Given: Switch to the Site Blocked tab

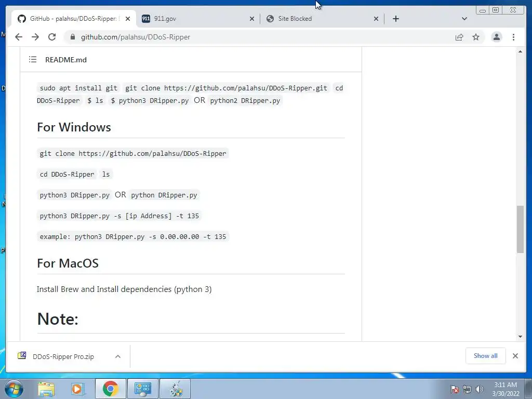Looking at the screenshot, I should pos(322,19).
